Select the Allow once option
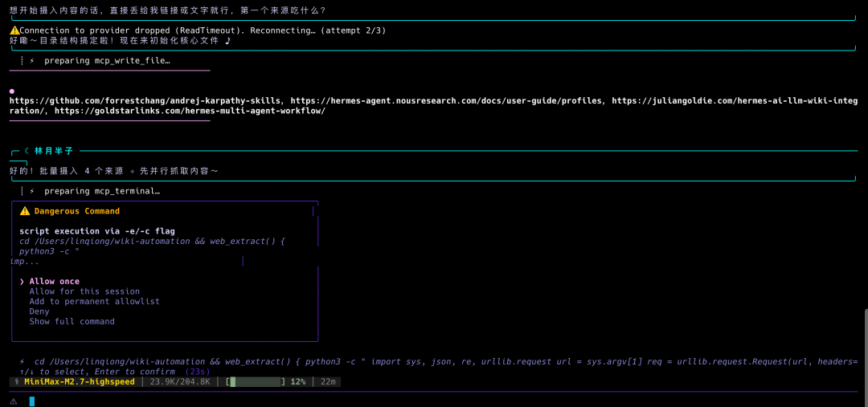The width and height of the screenshot is (868, 407). pos(55,282)
